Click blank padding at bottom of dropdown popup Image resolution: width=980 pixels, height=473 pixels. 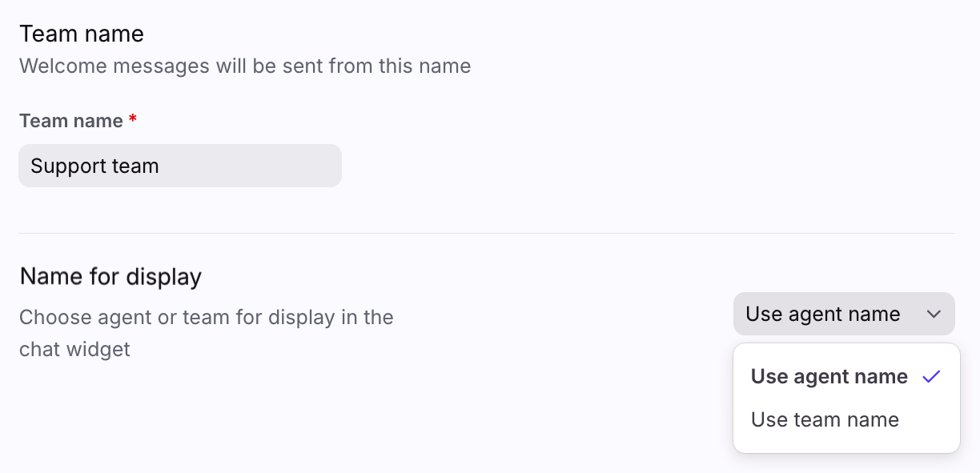846,444
